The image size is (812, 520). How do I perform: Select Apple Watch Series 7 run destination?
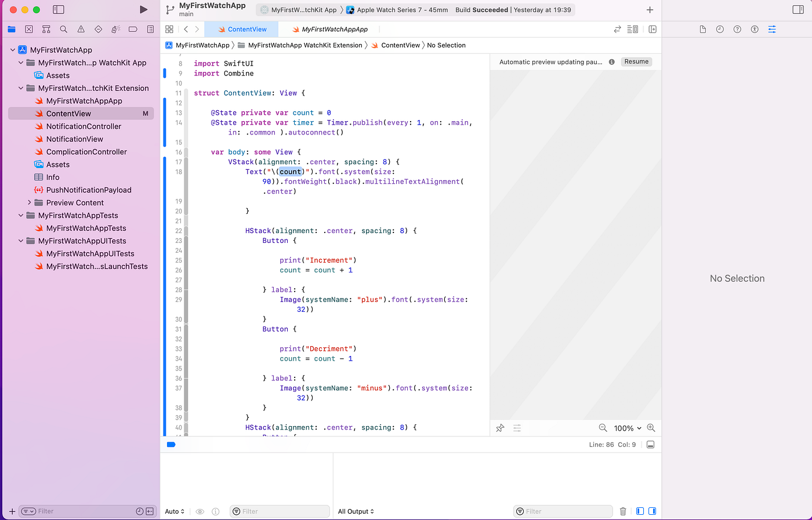[x=397, y=10]
